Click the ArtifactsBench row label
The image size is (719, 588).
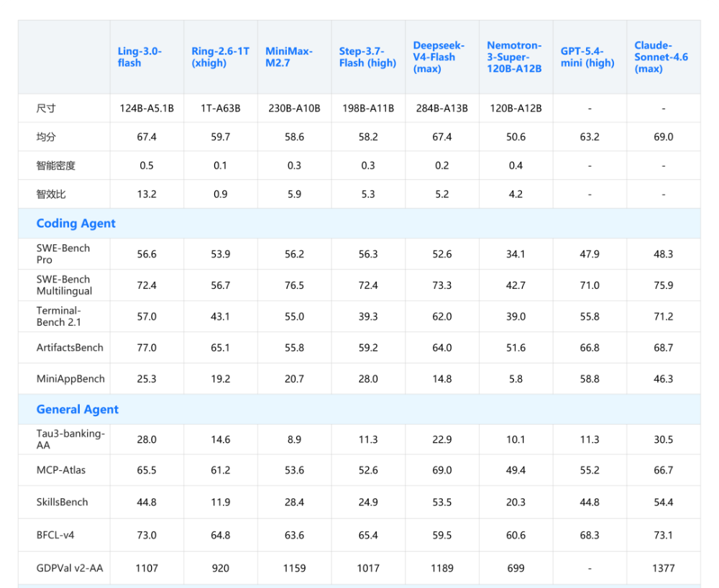70,348
